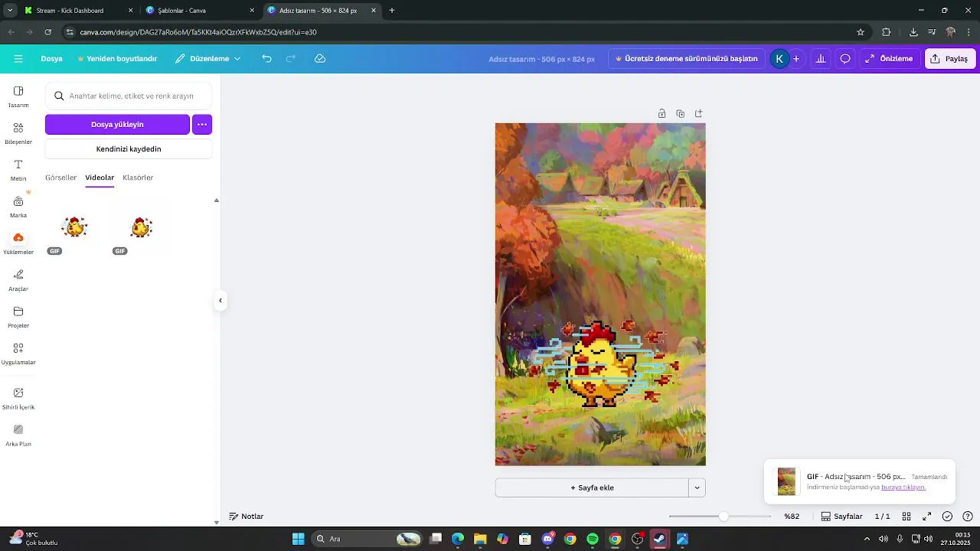This screenshot has width=980, height=551.
Task: Open the comments speech bubble icon
Action: [x=845, y=59]
